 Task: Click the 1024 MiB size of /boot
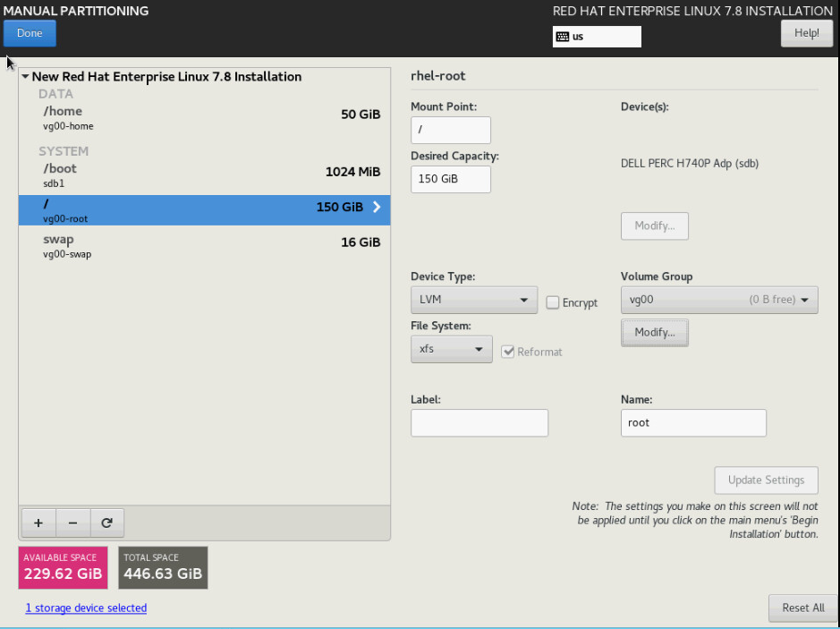click(352, 172)
